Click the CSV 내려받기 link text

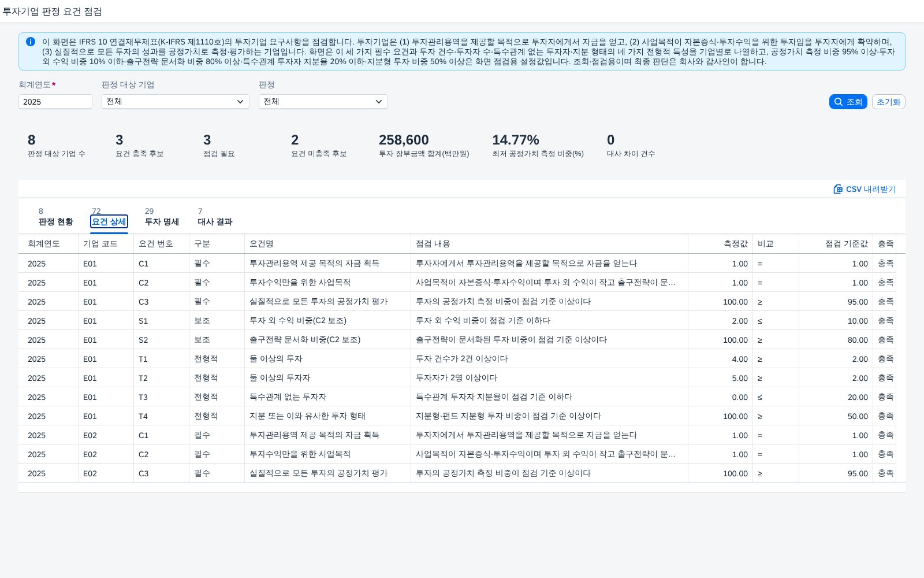tap(871, 189)
